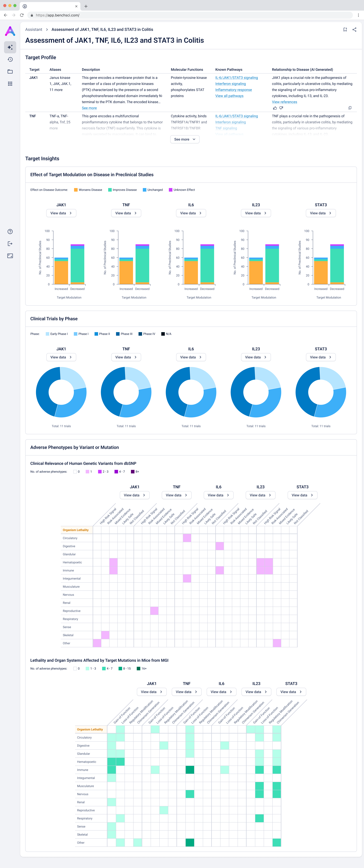
Task: Click the Unknown Effect legend swatch
Action: 170,190
